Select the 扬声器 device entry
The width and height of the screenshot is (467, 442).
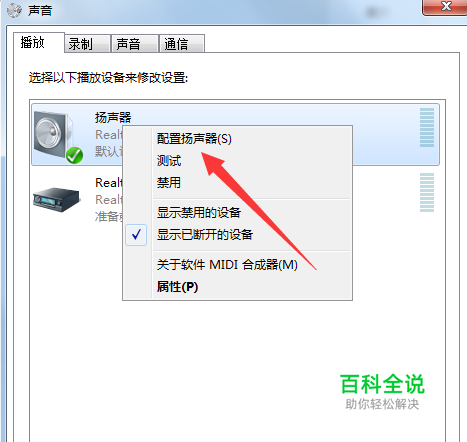(x=235, y=134)
